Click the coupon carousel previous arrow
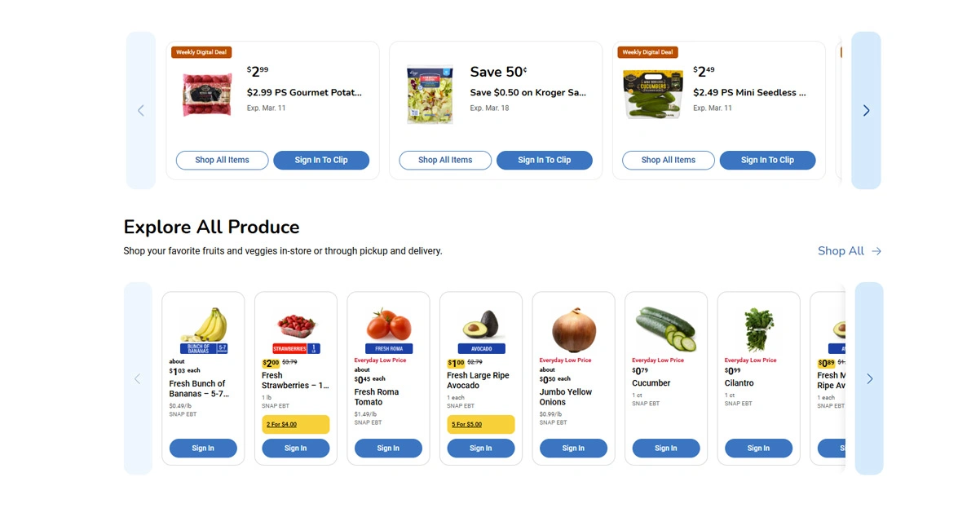The width and height of the screenshot is (980, 517). (140, 110)
